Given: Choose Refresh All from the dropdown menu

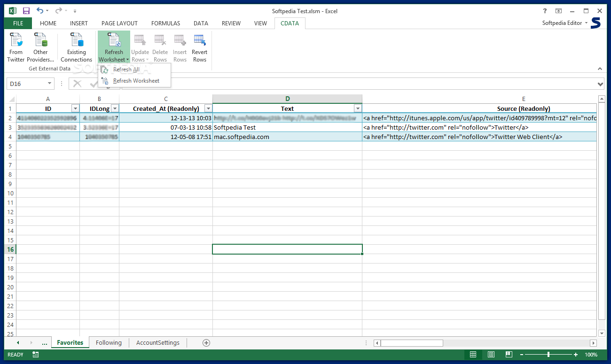Looking at the screenshot, I should coord(134,70).
